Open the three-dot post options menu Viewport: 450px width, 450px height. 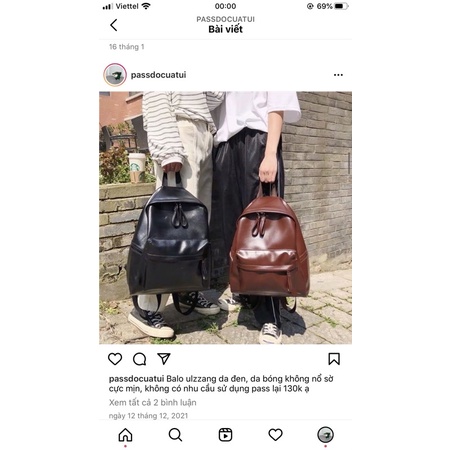(338, 75)
